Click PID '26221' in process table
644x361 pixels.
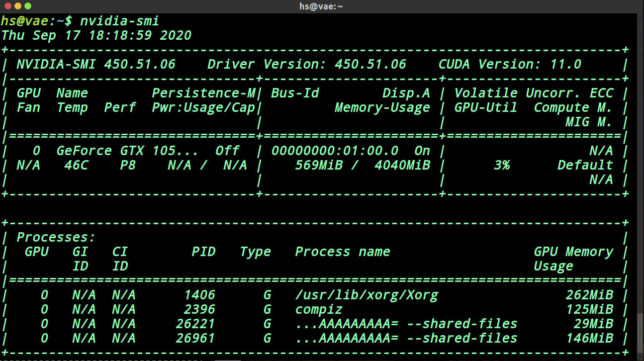coord(195,324)
